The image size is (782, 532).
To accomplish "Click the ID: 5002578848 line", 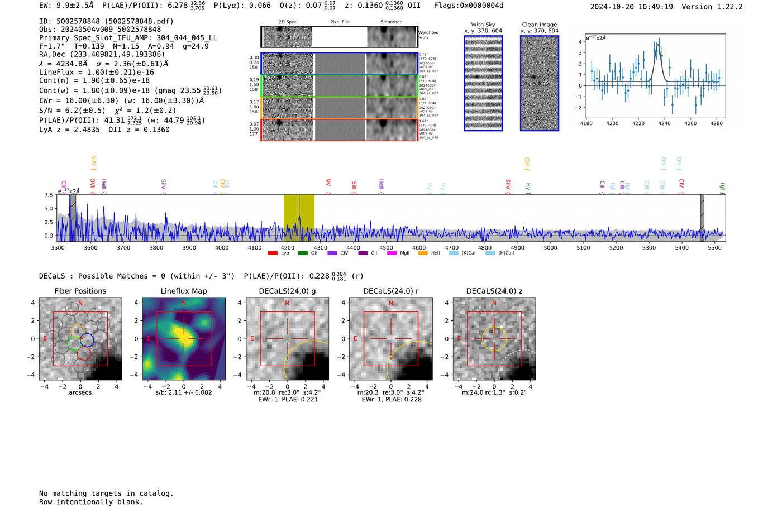I will 106,21.
